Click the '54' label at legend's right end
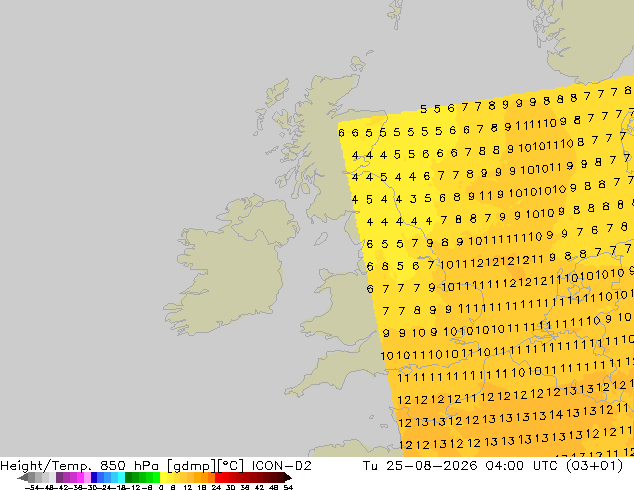 click(288, 487)
